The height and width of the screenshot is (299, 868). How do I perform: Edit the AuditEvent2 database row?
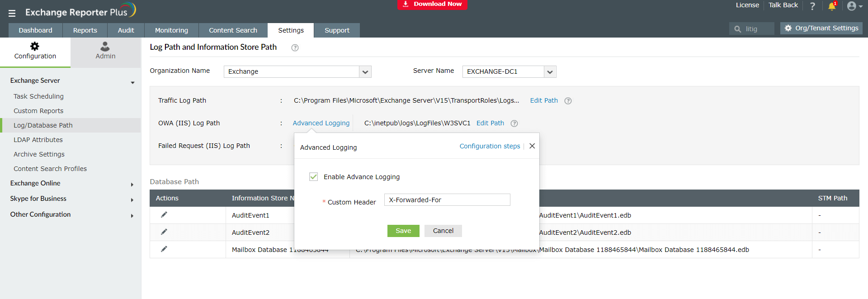click(x=164, y=232)
